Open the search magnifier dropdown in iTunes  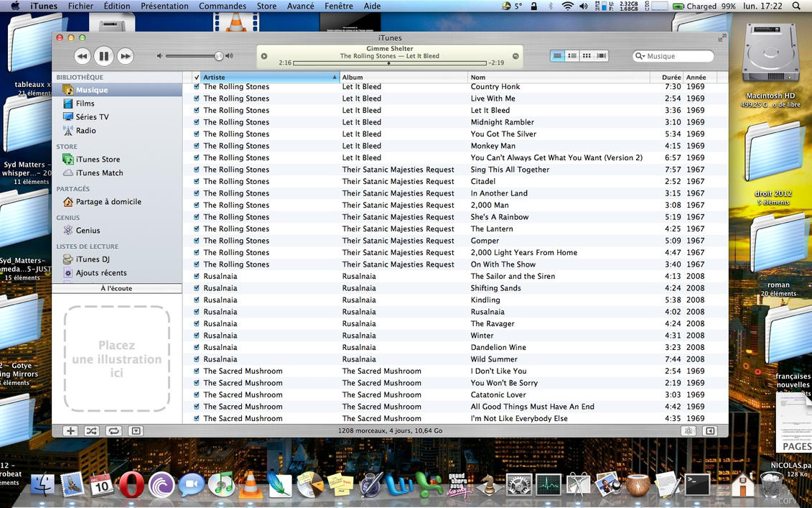(x=640, y=56)
